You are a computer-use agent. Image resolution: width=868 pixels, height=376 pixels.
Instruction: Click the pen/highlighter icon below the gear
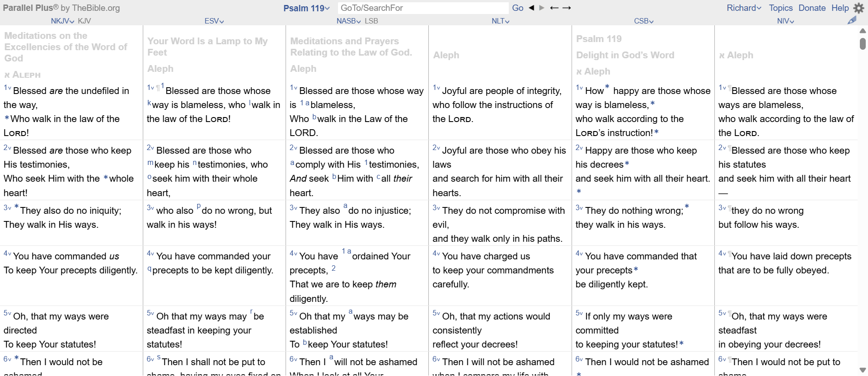tap(852, 20)
